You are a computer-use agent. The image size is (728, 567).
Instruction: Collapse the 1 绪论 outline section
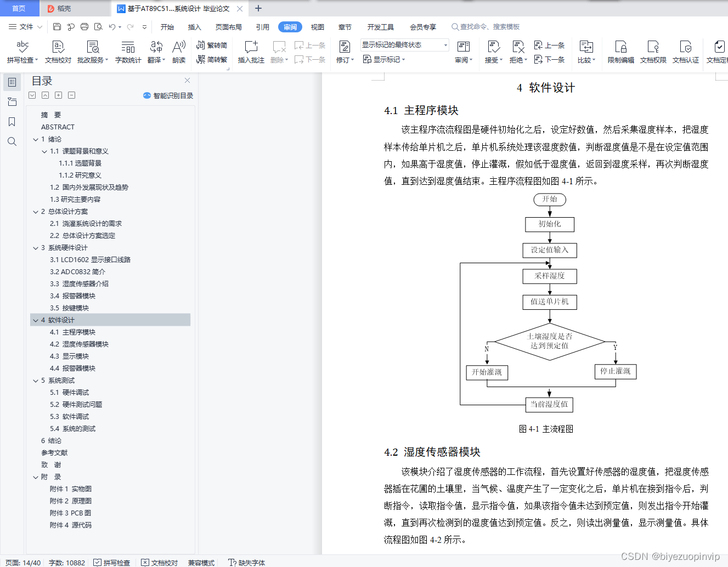click(36, 139)
